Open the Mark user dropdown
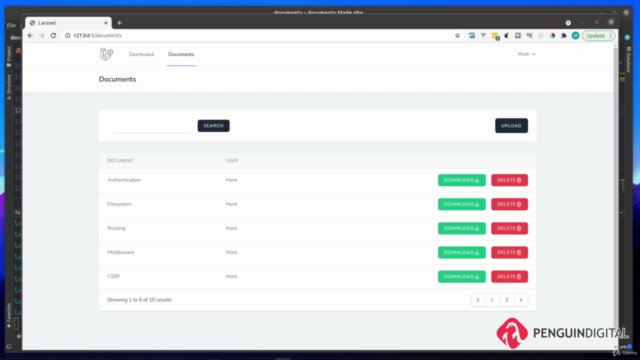 [526, 54]
